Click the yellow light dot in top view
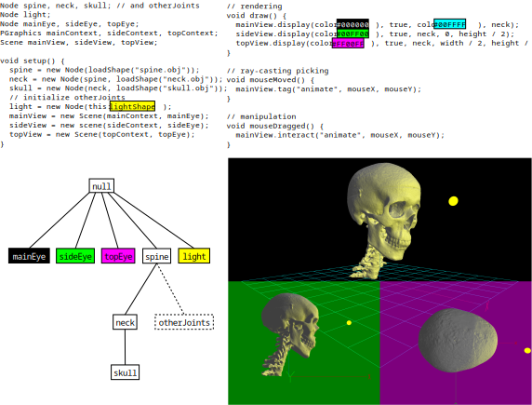The width and height of the screenshot is (532, 405). 527,350
